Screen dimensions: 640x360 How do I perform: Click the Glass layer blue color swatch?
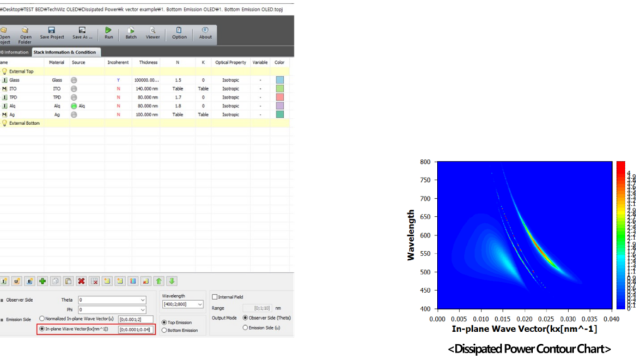coord(280,80)
